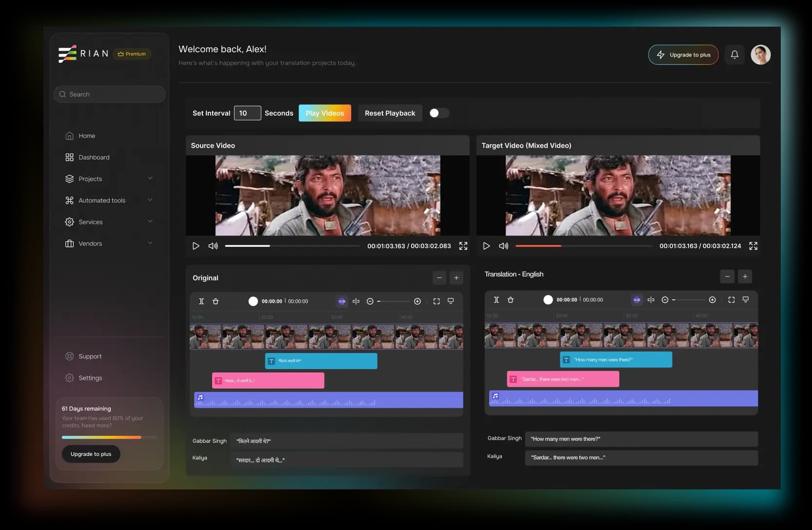Click plus button in Original panel
This screenshot has height=530, width=812.
pyautogui.click(x=456, y=278)
